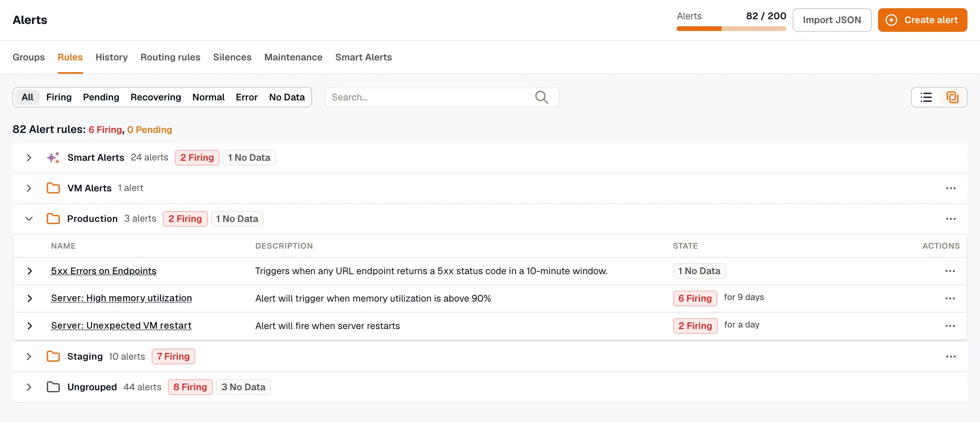Expand the VM Alerts group
Screen dimensions: 980x422
pyautogui.click(x=29, y=188)
